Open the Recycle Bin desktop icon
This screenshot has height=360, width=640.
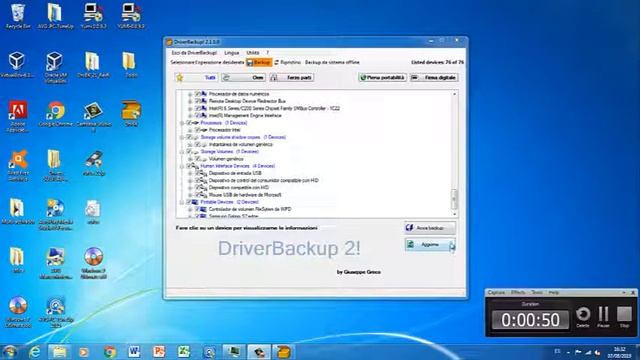(x=18, y=16)
